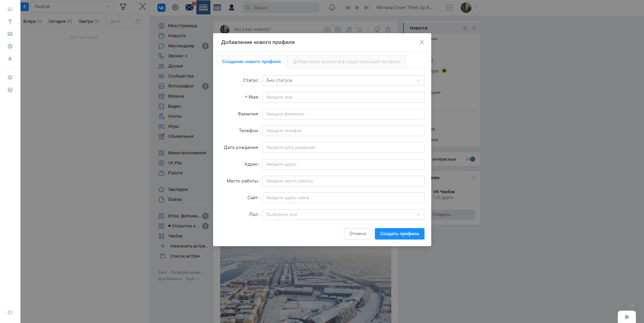Open Музыка in VK menu
This screenshot has height=323, width=644.
pos(176,96)
